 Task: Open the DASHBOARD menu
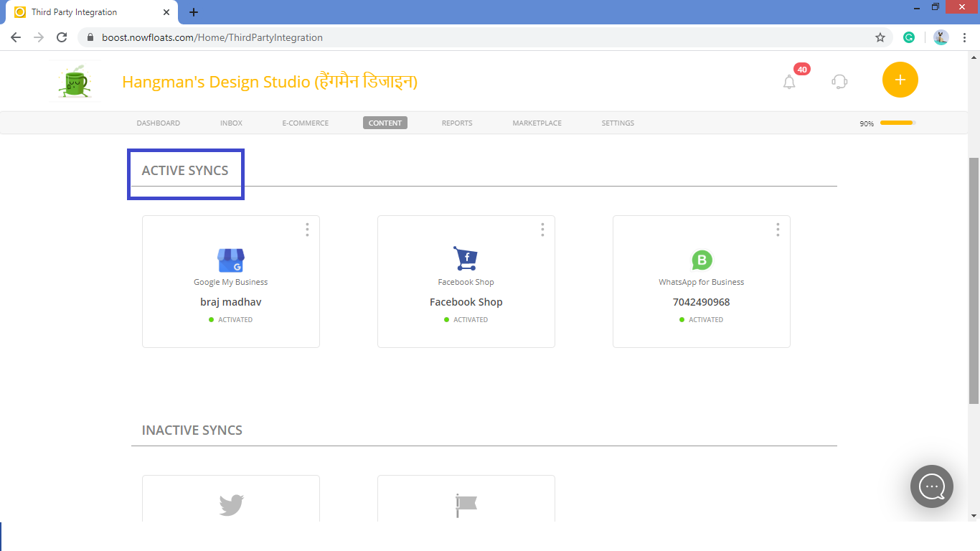[x=159, y=123]
